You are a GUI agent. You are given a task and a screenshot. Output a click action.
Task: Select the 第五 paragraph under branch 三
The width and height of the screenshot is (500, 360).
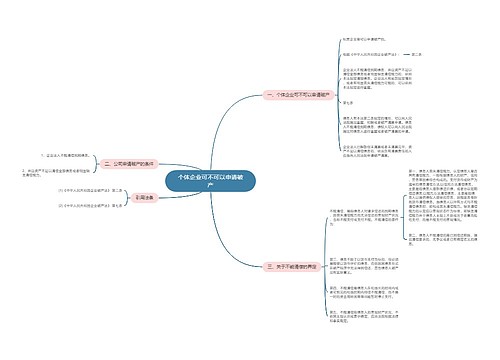(x=364, y=317)
